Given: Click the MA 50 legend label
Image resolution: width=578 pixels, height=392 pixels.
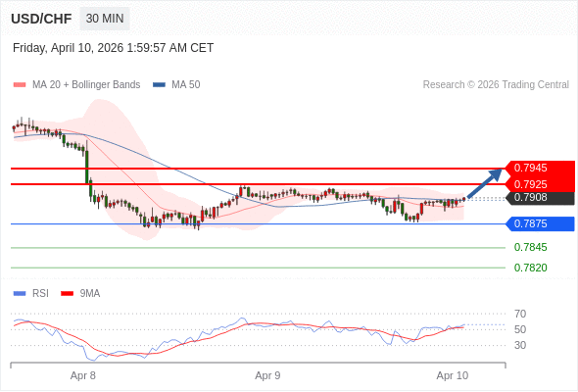Looking at the screenshot, I should click(x=186, y=85).
